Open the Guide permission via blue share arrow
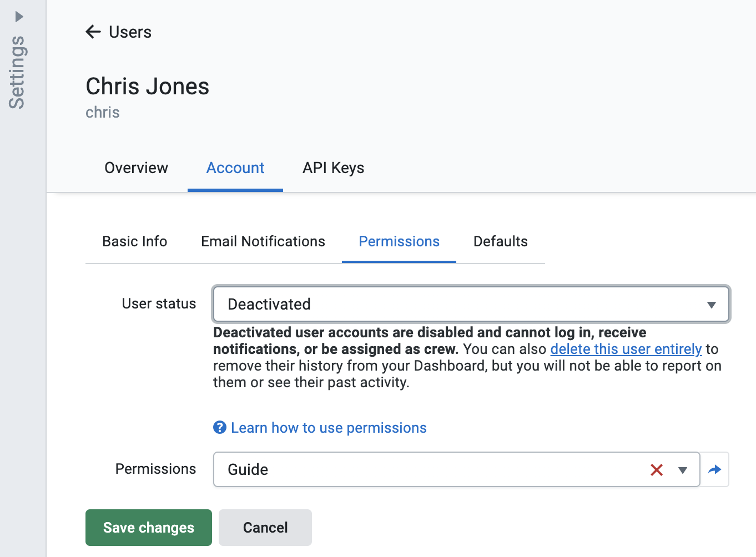Screen dimensions: 756x557 click(x=715, y=470)
